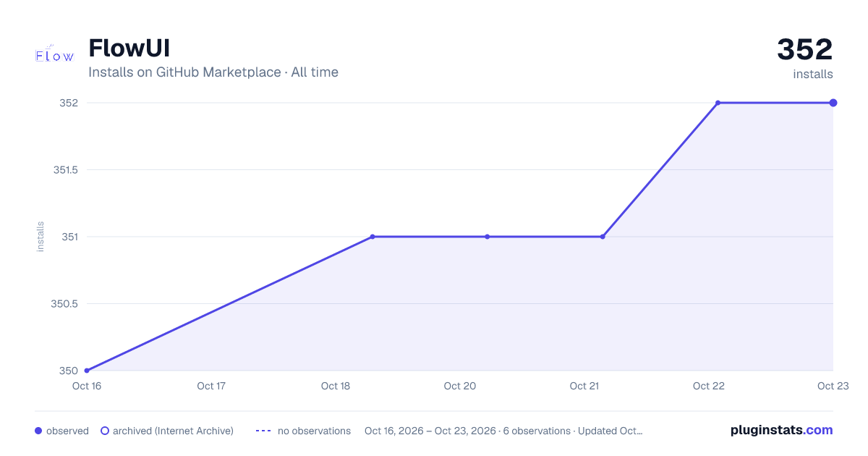Select the first data point at 350
The width and height of the screenshot is (868, 456).
87,371
